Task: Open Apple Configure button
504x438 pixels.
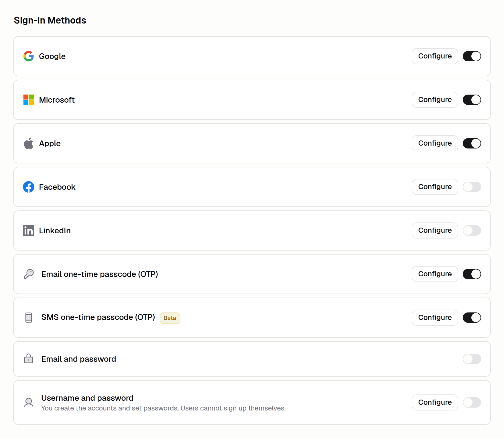Action: pyautogui.click(x=435, y=143)
